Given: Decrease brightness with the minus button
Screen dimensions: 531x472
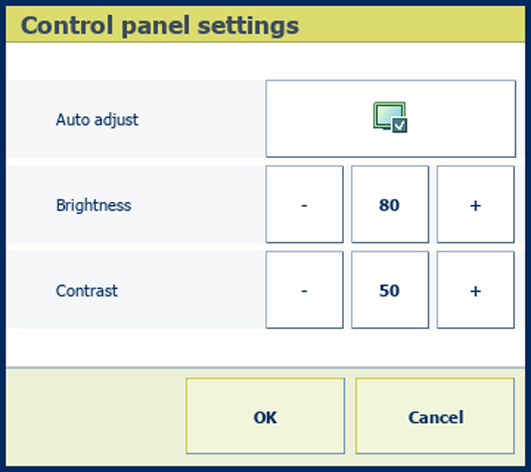Looking at the screenshot, I should (304, 204).
